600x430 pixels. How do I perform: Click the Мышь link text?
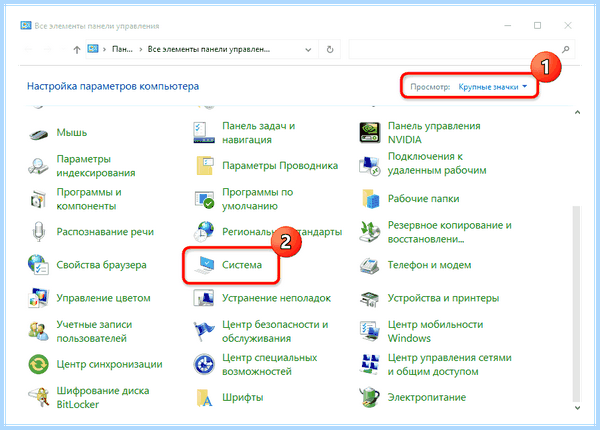click(x=72, y=133)
